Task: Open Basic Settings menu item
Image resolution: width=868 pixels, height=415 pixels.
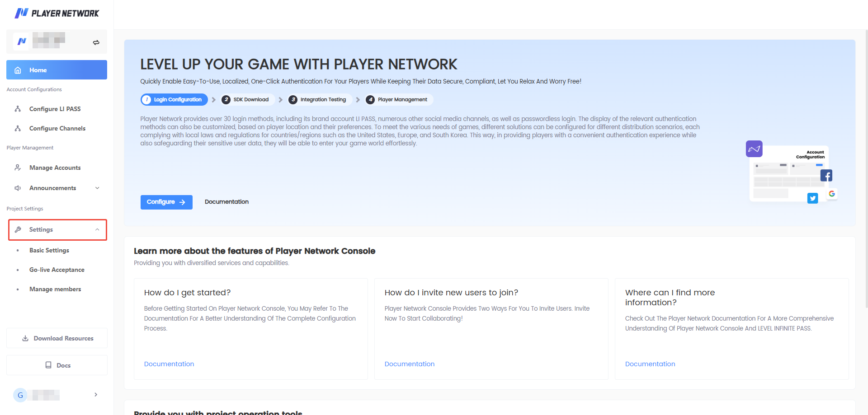Action: tap(49, 250)
